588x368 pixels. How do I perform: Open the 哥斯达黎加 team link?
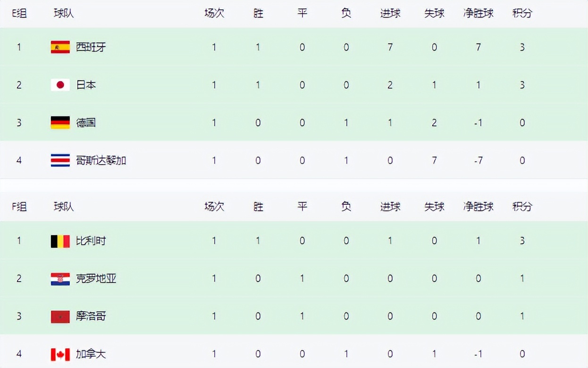pyautogui.click(x=101, y=160)
